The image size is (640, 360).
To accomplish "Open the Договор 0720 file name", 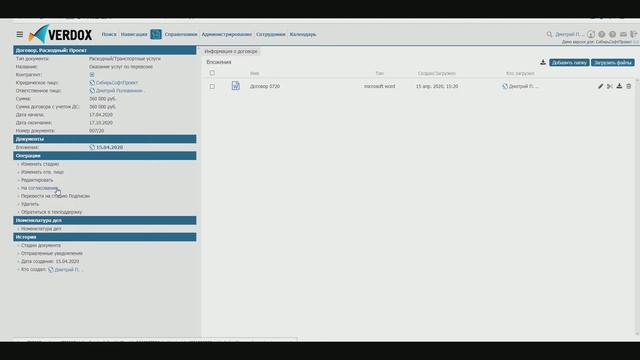I will coord(265,87).
